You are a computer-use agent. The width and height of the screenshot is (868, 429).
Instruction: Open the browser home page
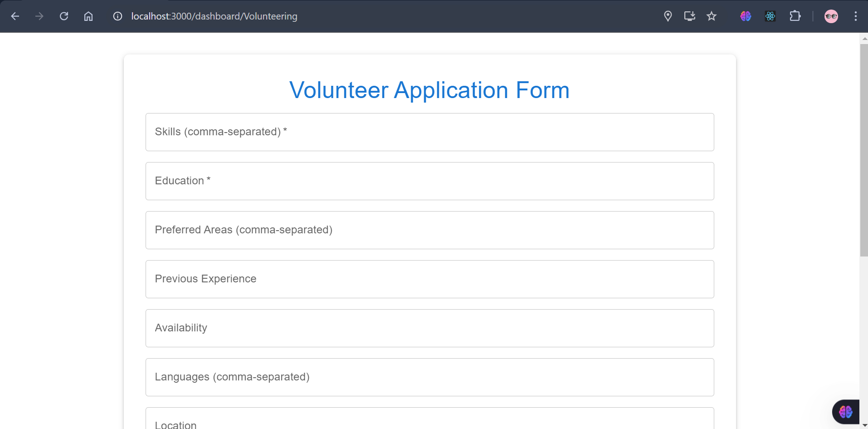(88, 16)
